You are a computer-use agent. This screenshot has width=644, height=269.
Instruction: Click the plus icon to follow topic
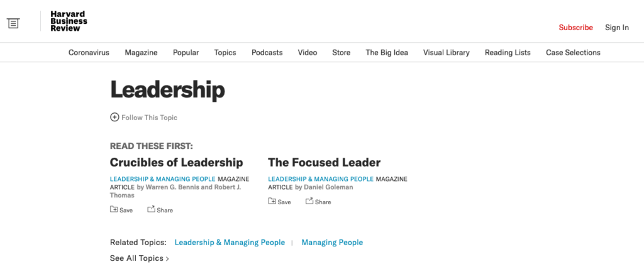[x=114, y=117]
